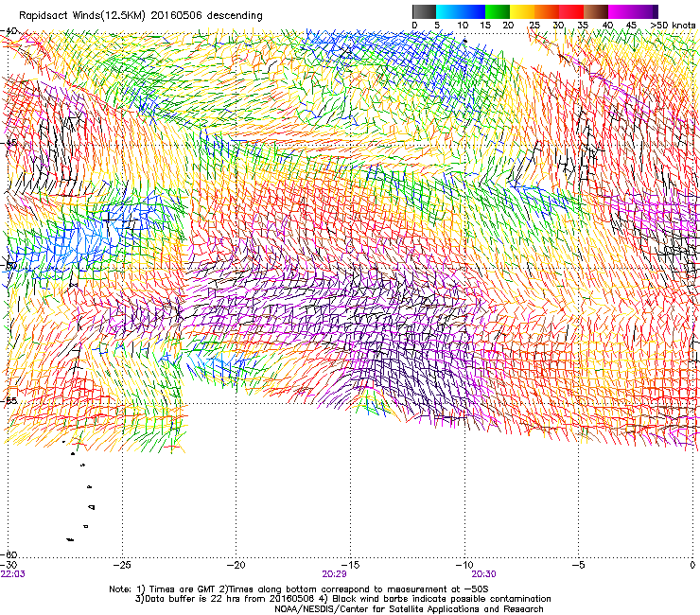
Task: Click the '-45' latitude axis label
Action: (x=8, y=143)
